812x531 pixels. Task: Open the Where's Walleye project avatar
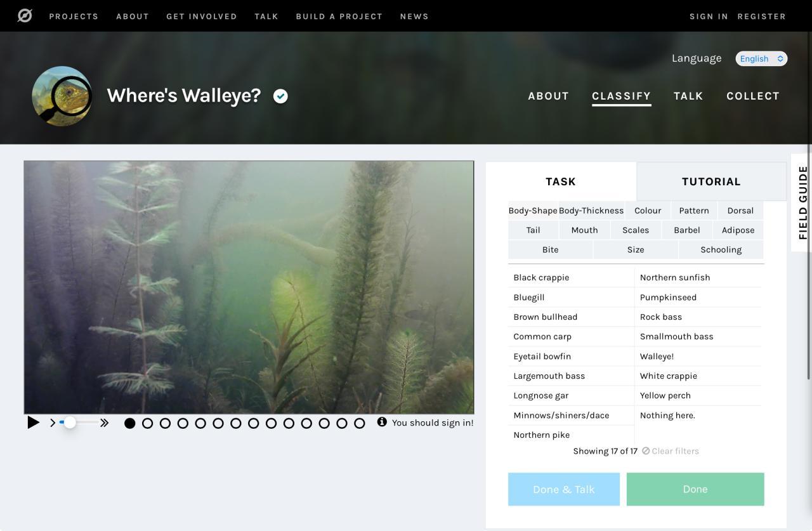click(x=62, y=96)
